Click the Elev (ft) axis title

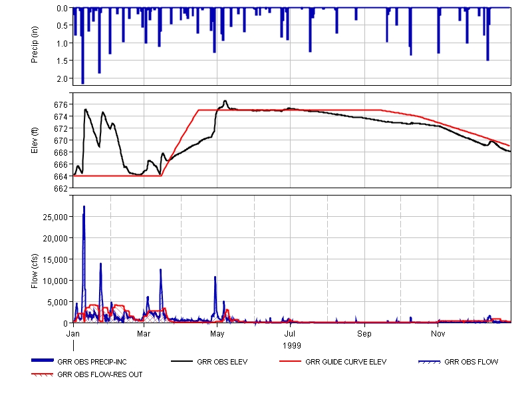click(34, 140)
